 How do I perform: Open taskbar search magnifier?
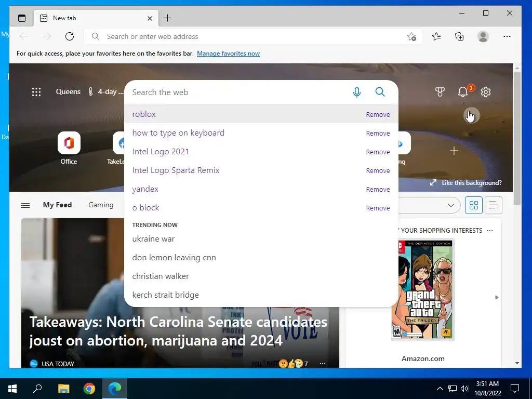coord(37,389)
